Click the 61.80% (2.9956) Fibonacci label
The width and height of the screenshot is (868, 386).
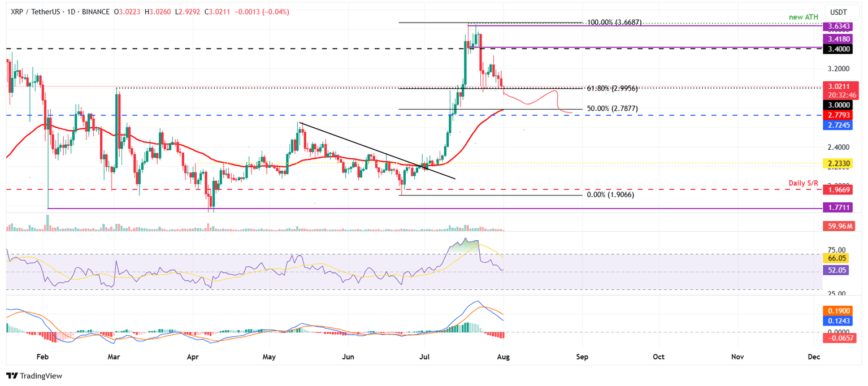(613, 88)
